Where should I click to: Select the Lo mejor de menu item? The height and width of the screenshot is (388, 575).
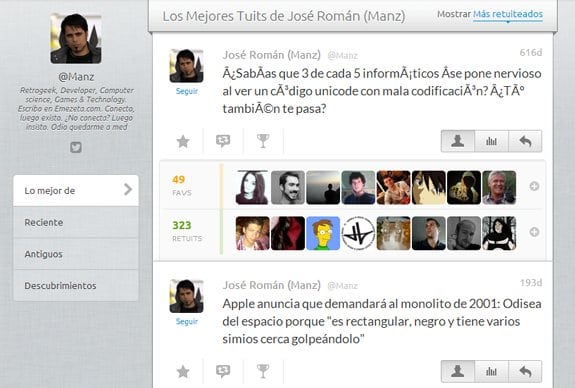pyautogui.click(x=76, y=190)
